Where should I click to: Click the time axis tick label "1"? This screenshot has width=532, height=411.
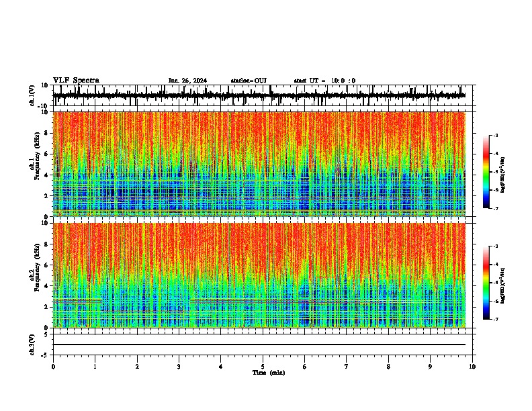(x=95, y=367)
